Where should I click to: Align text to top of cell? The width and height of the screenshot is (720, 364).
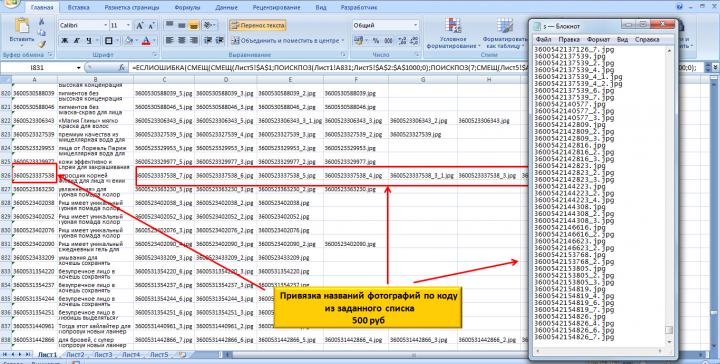[x=169, y=25]
